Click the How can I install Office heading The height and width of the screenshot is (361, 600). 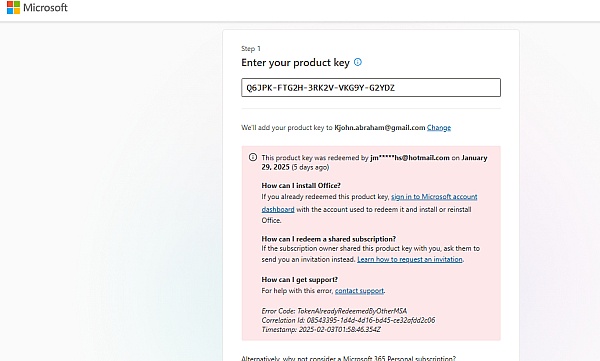pos(301,186)
